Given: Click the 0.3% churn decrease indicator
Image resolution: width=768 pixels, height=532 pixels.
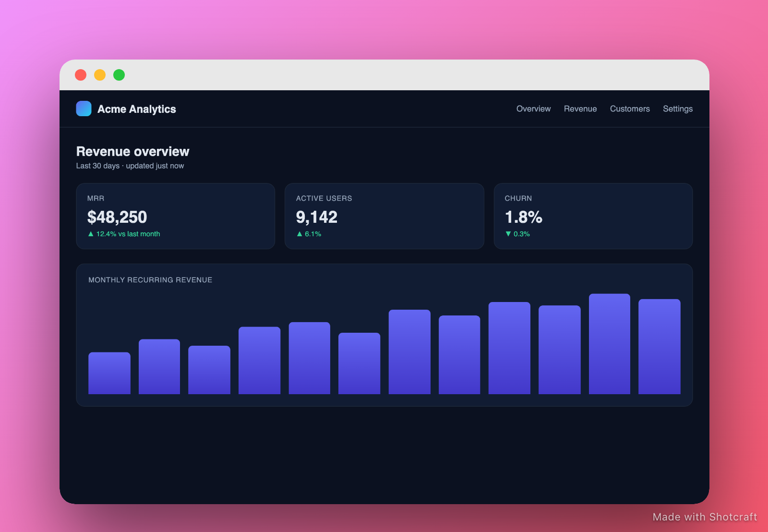Looking at the screenshot, I should pos(517,234).
